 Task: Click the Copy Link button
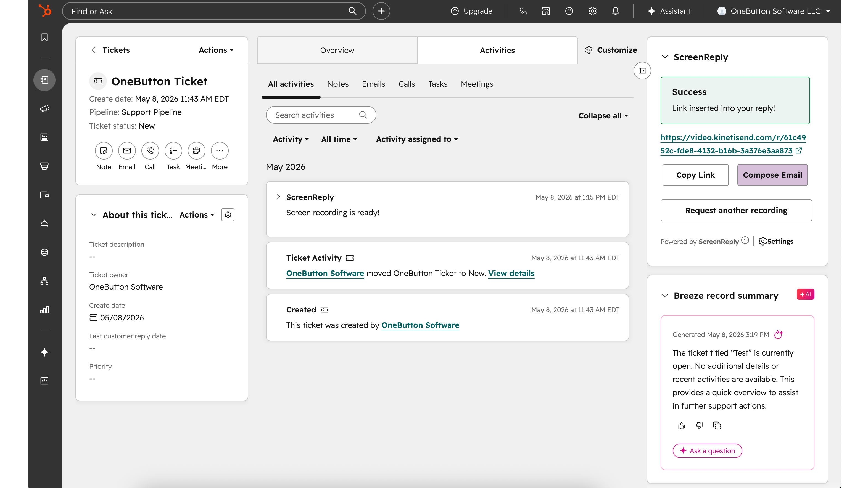click(695, 175)
